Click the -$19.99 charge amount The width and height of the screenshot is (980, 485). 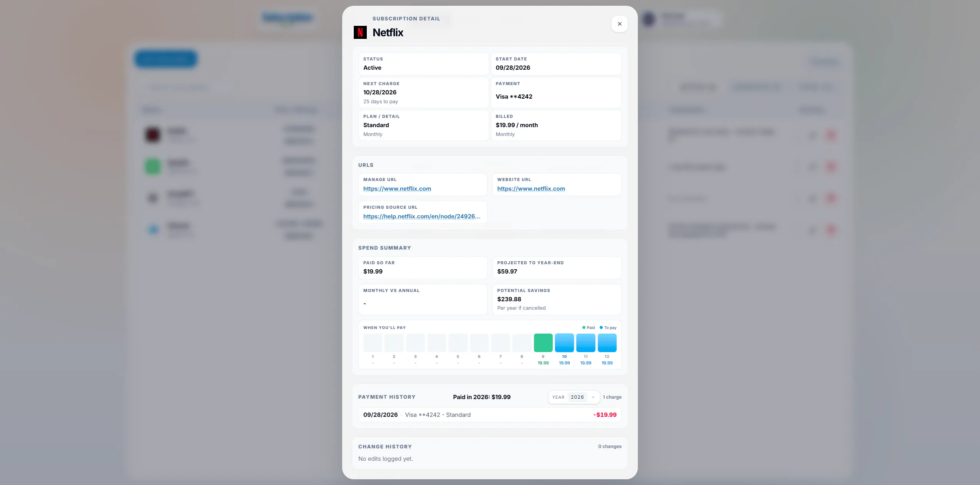click(x=605, y=415)
